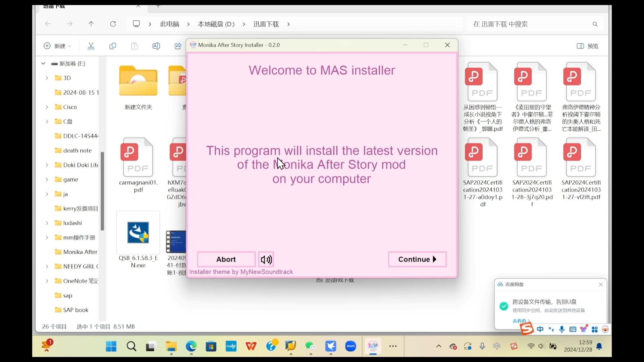This screenshot has width=644, height=362.
Task: Expand the 3D folder node
Action: [x=47, y=78]
